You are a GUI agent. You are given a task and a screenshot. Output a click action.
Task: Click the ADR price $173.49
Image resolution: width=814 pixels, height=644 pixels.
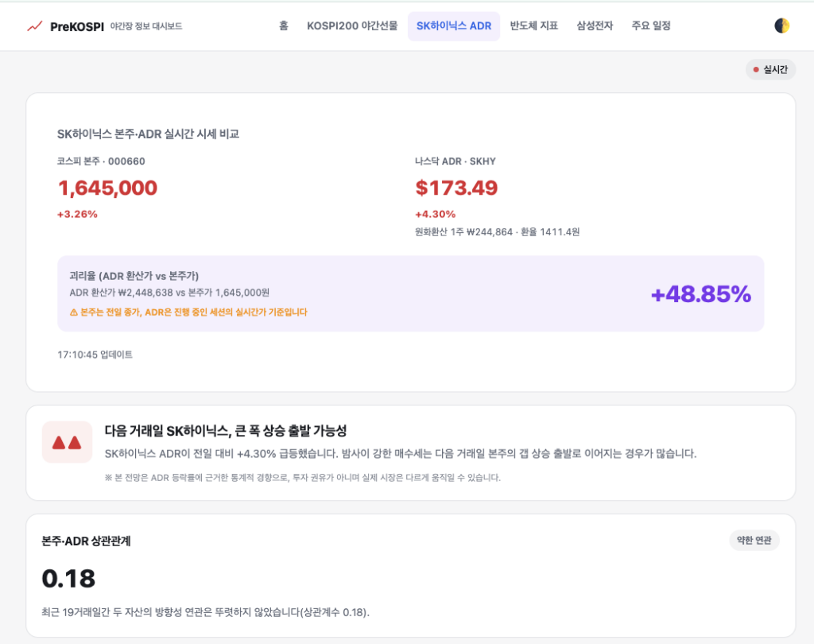(456, 188)
